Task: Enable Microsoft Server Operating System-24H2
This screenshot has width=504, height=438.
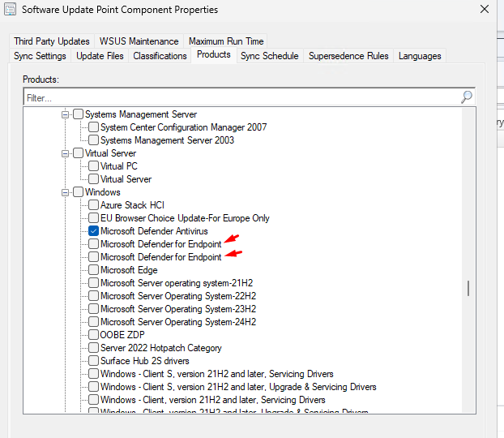Action: pos(93,322)
